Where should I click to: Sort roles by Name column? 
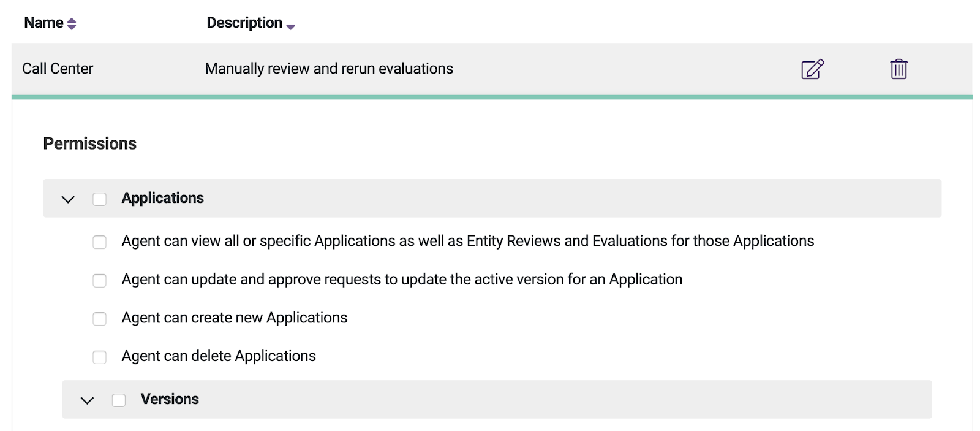point(72,23)
